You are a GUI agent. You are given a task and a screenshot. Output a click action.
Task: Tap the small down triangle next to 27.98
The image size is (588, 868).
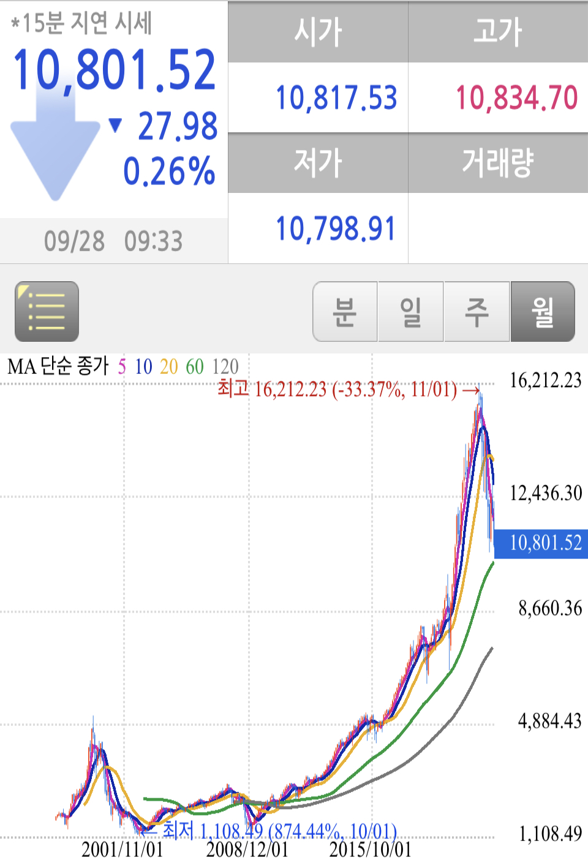click(115, 125)
